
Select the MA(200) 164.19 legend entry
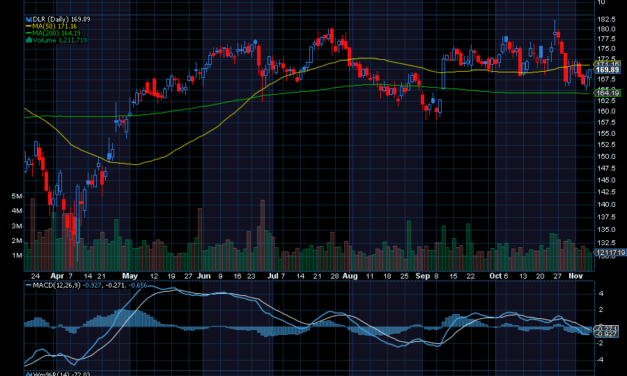56,33
